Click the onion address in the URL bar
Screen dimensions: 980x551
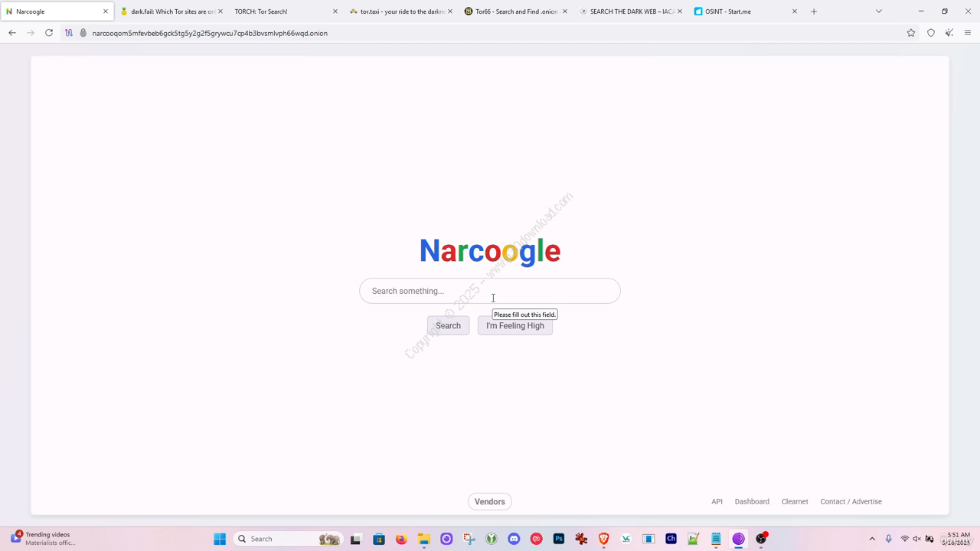point(210,33)
